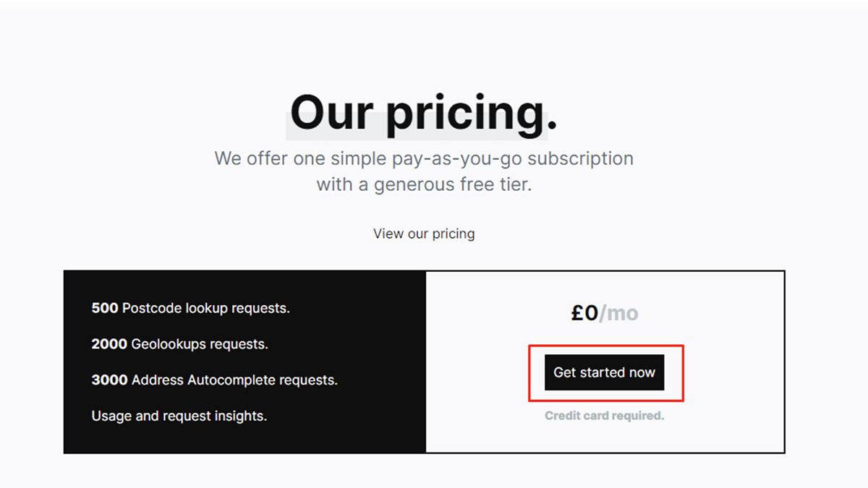Click the grey /mo label

pyautogui.click(x=619, y=313)
